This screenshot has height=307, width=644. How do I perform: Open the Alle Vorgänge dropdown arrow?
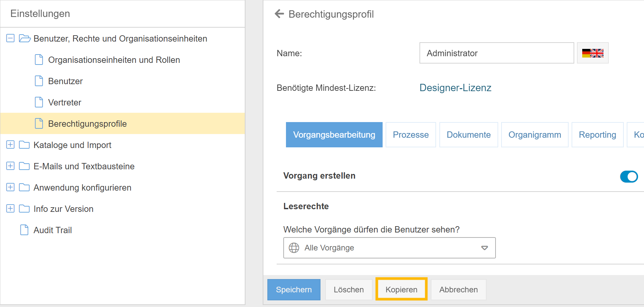point(485,248)
